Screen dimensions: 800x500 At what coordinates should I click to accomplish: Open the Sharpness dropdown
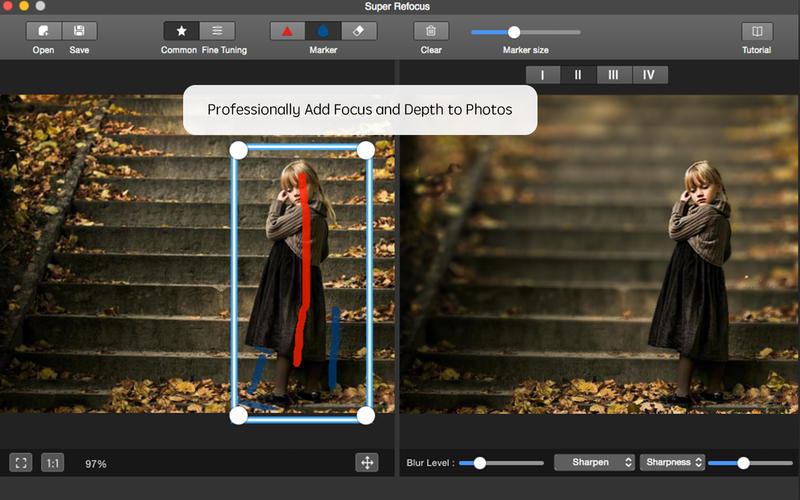pos(672,462)
